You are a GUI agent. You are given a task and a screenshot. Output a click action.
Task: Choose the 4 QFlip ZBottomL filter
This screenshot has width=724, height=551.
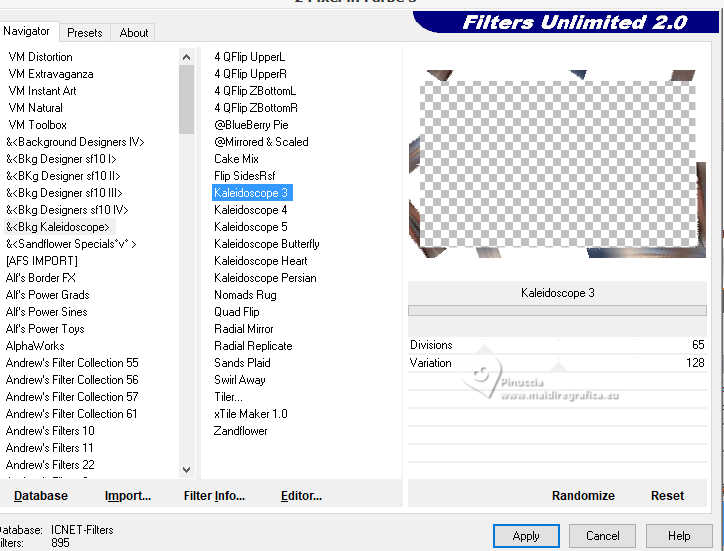point(255,91)
